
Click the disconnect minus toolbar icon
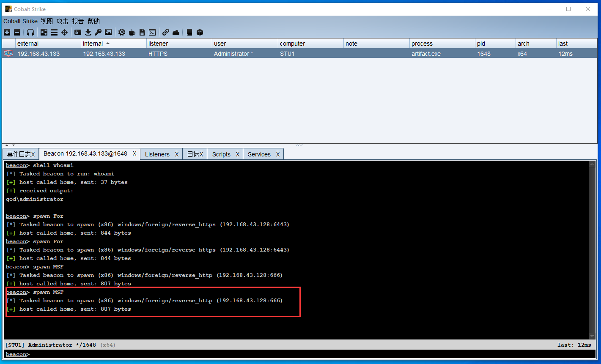(x=17, y=32)
